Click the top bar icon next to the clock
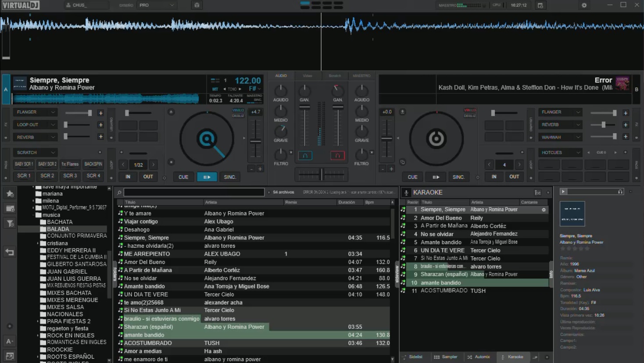The width and height of the screenshot is (644, 363). point(540,5)
